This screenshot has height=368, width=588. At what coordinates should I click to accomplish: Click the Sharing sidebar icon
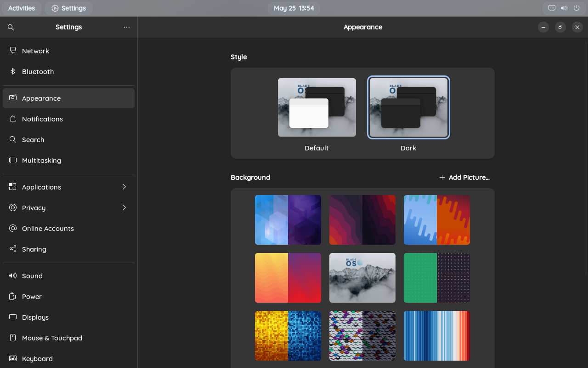[x=13, y=249]
